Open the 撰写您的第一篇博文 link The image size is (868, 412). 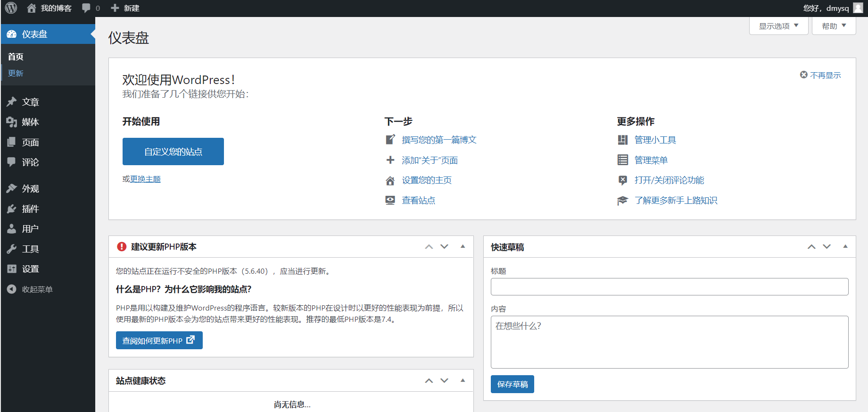coord(439,140)
